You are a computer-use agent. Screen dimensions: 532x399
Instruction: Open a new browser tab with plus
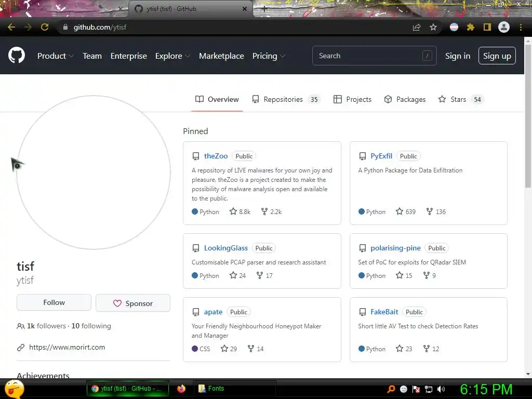click(264, 9)
